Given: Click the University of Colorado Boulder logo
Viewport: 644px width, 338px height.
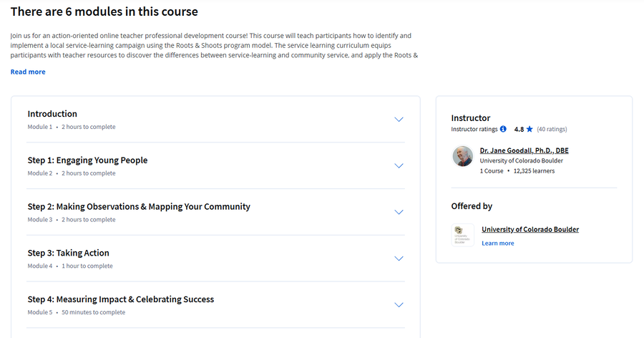Looking at the screenshot, I should click(x=463, y=235).
